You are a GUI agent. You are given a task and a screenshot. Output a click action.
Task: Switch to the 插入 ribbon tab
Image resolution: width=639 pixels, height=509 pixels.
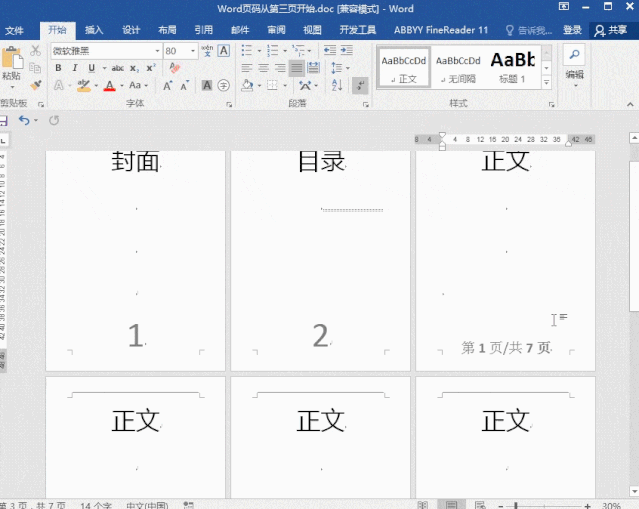click(94, 30)
